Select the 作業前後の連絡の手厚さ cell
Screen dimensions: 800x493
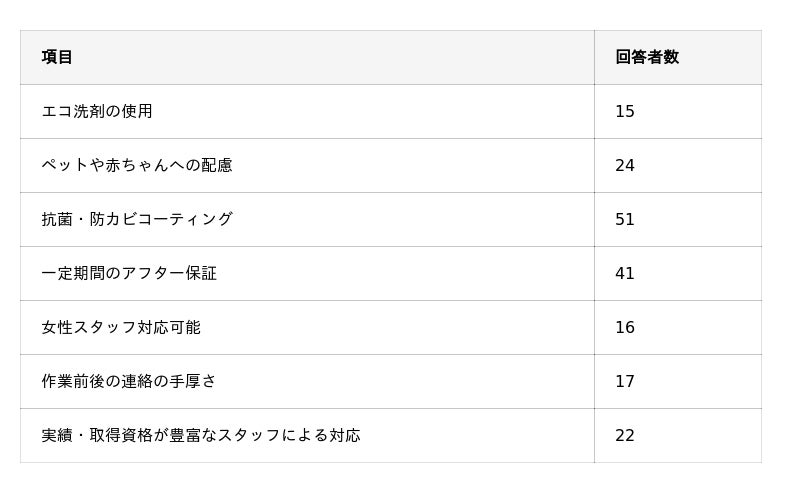pos(129,381)
